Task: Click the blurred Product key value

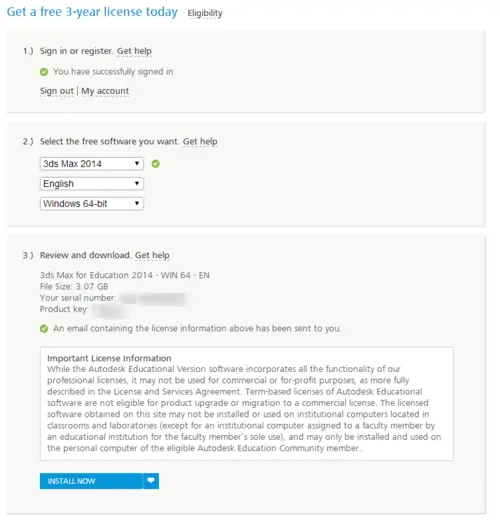Action: tap(108, 310)
